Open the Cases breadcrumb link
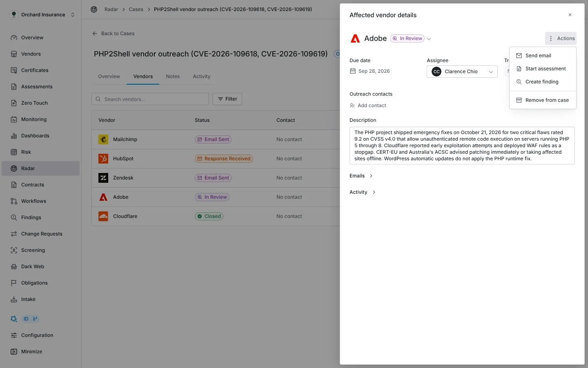This screenshot has height=368, width=588. coord(136,9)
